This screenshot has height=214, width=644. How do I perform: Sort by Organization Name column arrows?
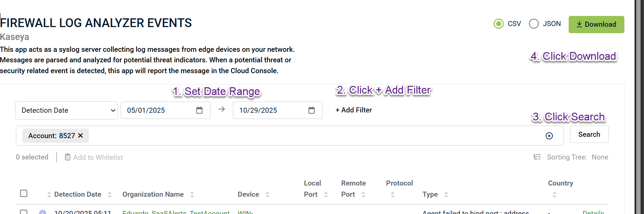(192, 194)
